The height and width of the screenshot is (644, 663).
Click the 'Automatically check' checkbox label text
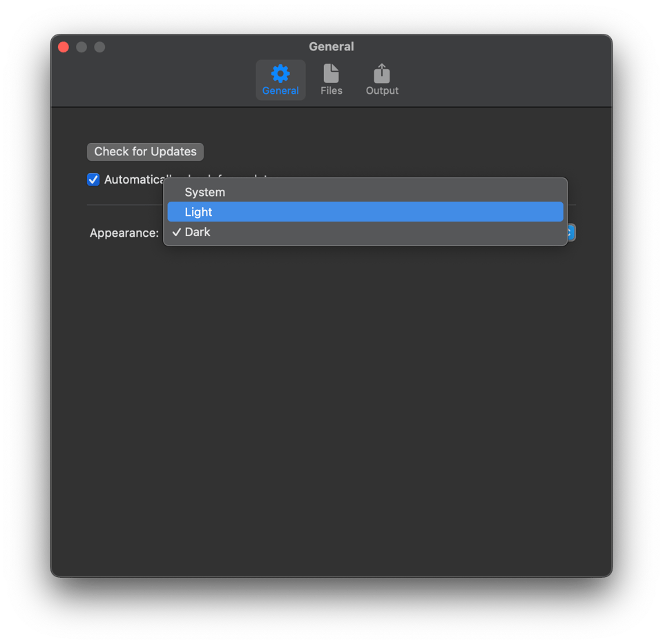pyautogui.click(x=133, y=179)
